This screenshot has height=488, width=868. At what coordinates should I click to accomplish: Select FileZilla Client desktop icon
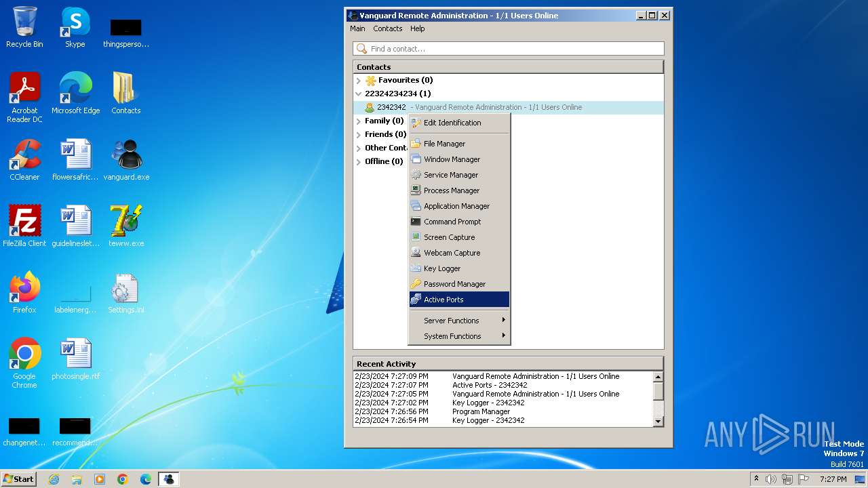pos(24,227)
